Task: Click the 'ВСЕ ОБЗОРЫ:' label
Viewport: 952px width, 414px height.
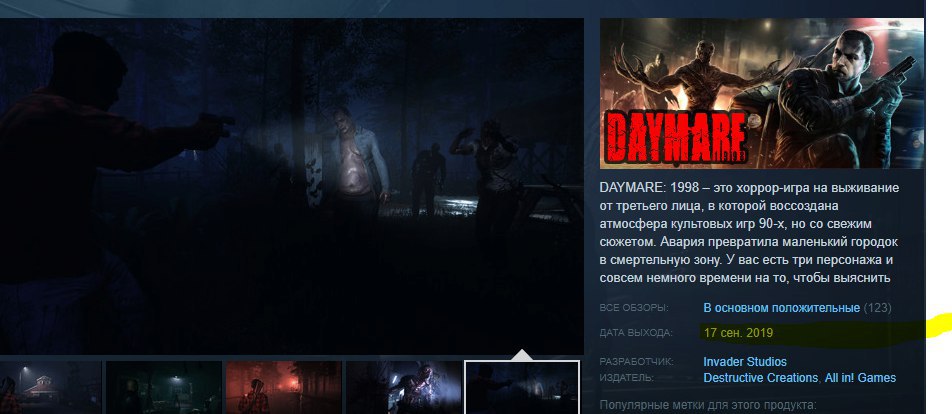Action: (634, 308)
